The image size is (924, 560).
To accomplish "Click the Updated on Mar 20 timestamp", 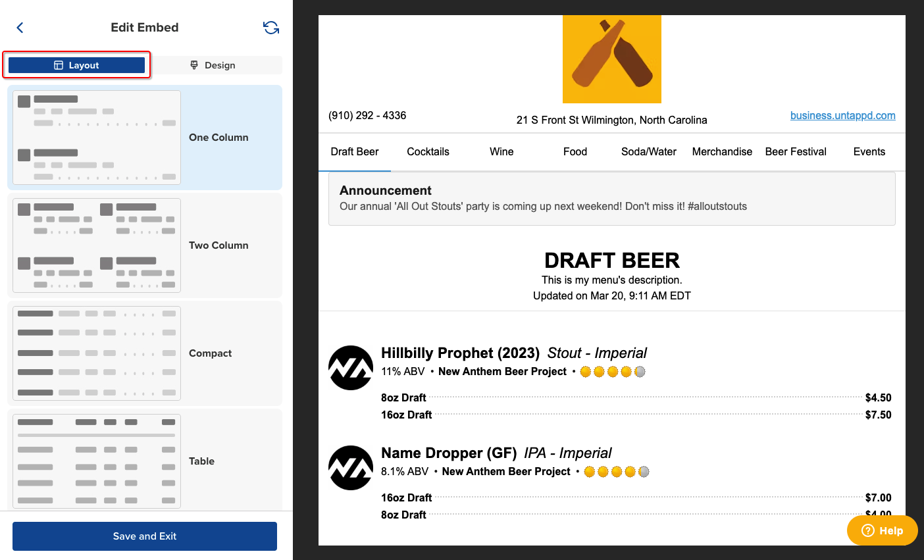I will (x=612, y=296).
